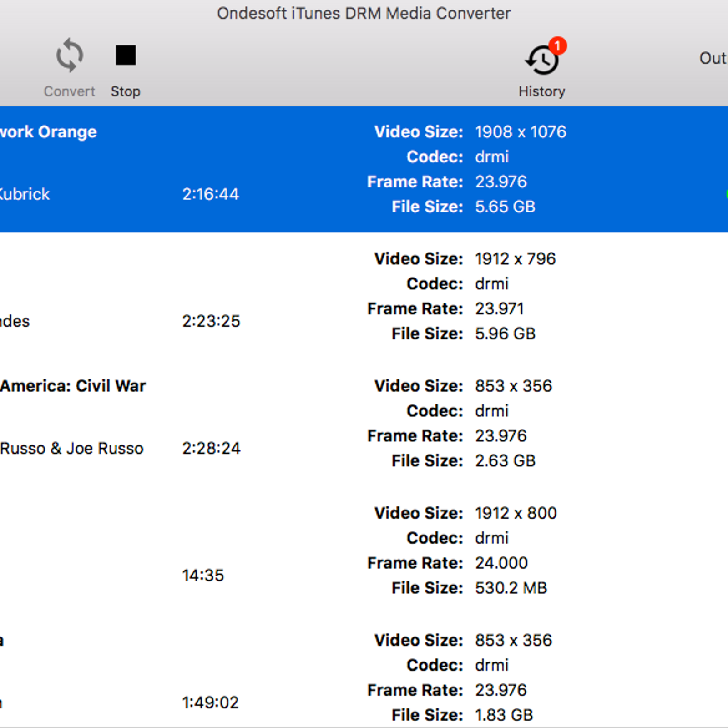
Task: Click duration 2:16:44
Action: 211,194
